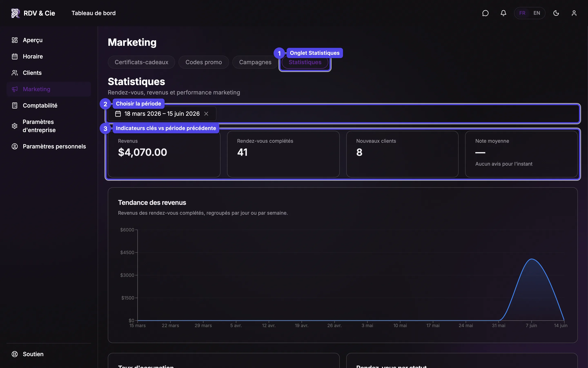Viewport: 588px width, 368px height.
Task: Open the user account icon
Action: [x=574, y=13]
